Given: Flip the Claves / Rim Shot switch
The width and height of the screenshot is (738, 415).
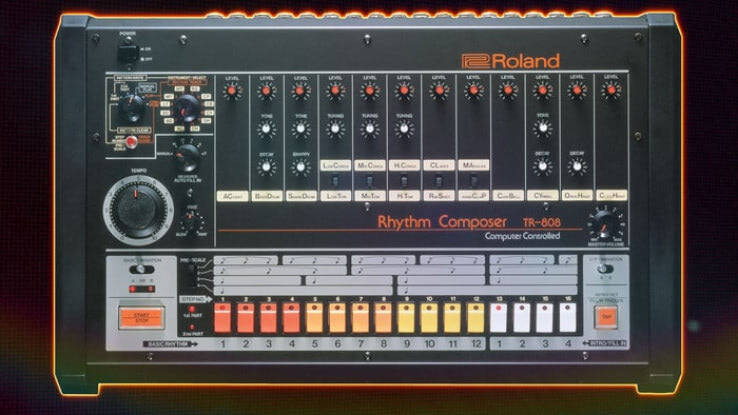Looking at the screenshot, I should click(x=439, y=181).
